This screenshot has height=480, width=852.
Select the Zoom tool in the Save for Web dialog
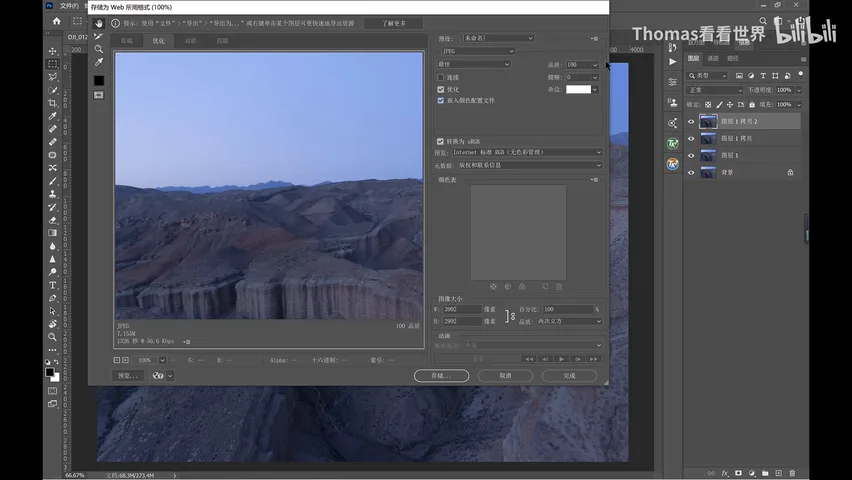pyautogui.click(x=98, y=49)
